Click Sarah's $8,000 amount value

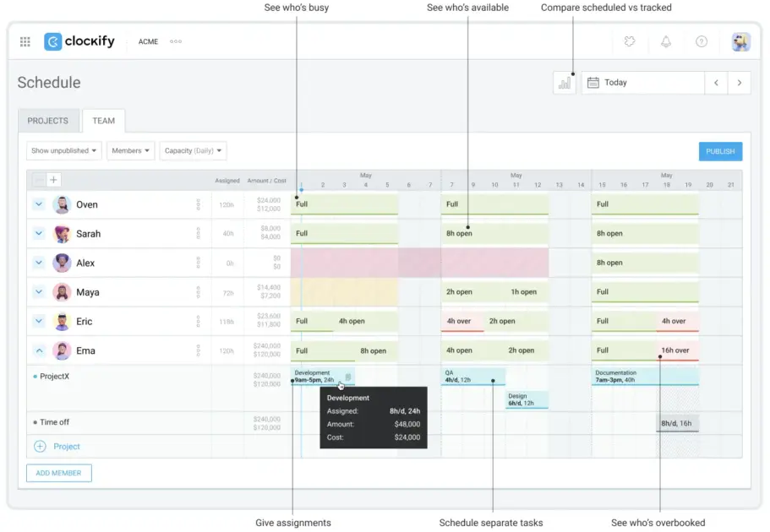(x=270, y=228)
